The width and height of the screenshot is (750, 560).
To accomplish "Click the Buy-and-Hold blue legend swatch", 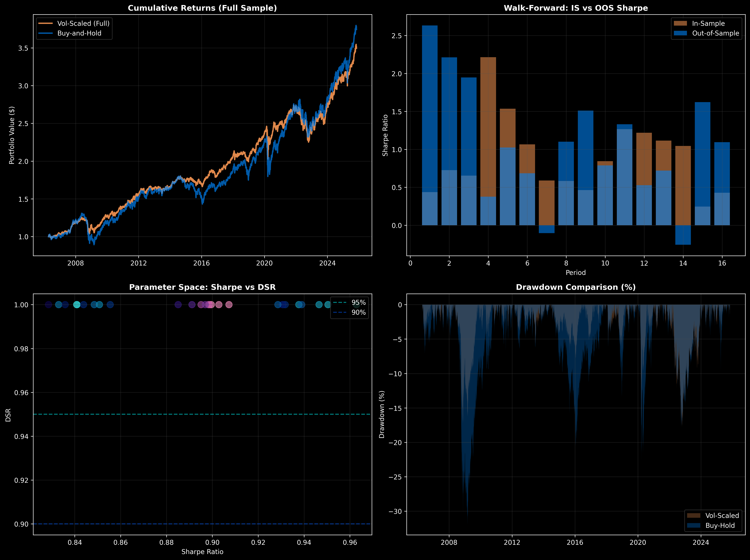I will 46,33.
